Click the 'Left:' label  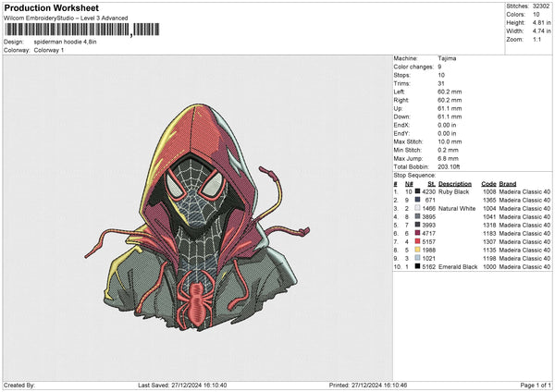400,92
